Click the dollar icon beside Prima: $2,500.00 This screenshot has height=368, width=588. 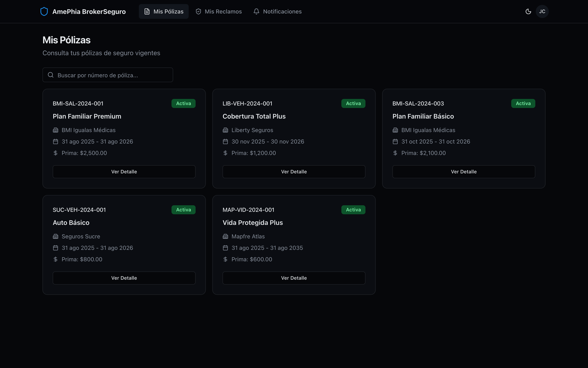click(x=55, y=153)
